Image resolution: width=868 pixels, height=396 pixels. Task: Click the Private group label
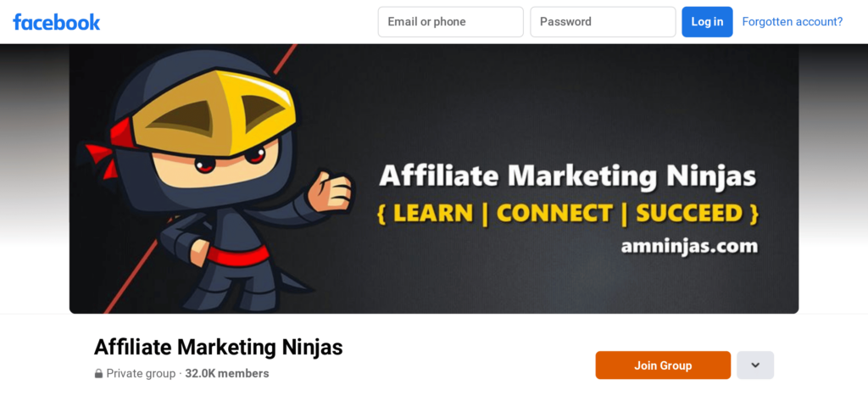[141, 374]
